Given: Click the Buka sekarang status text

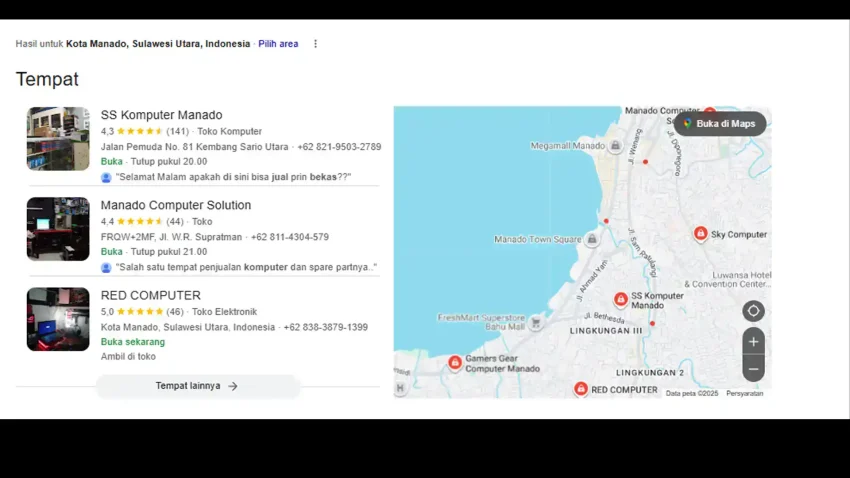Looking at the screenshot, I should (133, 342).
